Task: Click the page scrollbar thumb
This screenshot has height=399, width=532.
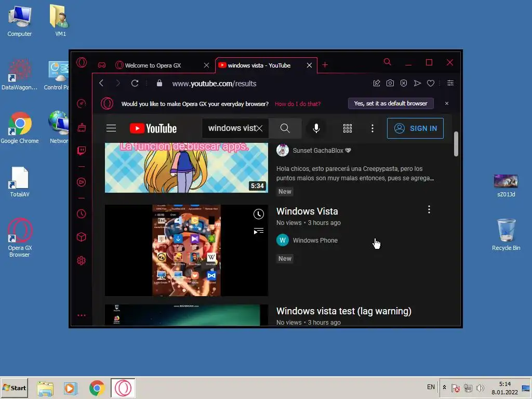Action: coord(456,144)
